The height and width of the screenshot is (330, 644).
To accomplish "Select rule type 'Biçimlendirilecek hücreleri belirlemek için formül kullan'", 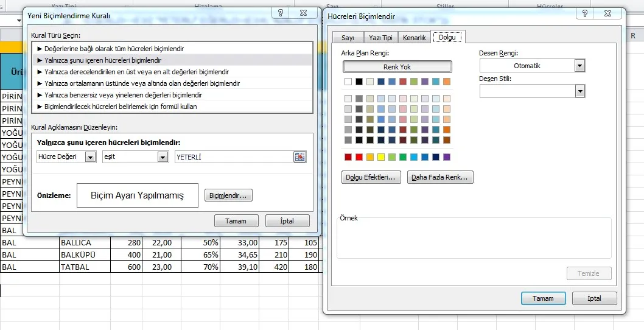I will click(x=120, y=107).
